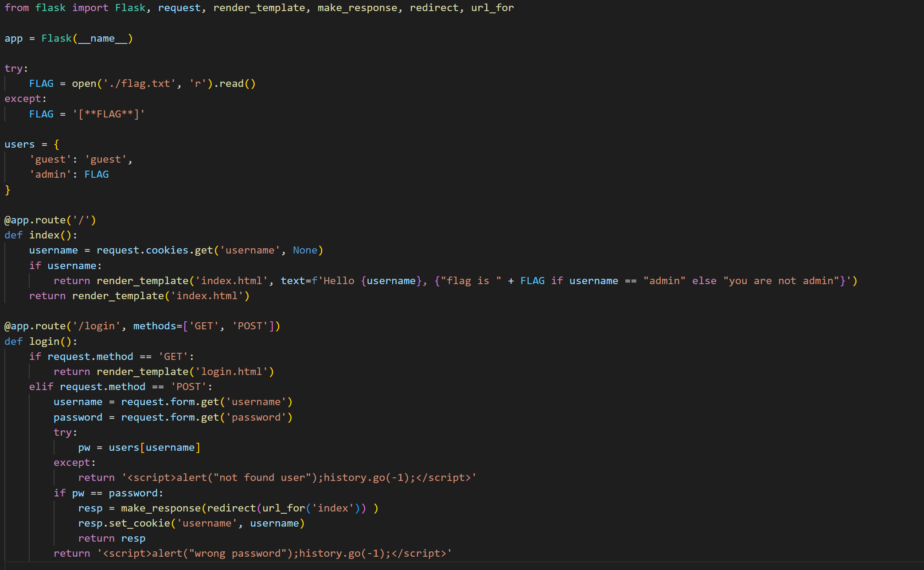The height and width of the screenshot is (570, 924).
Task: Click the @app.route('/') decorator
Action: (x=50, y=220)
